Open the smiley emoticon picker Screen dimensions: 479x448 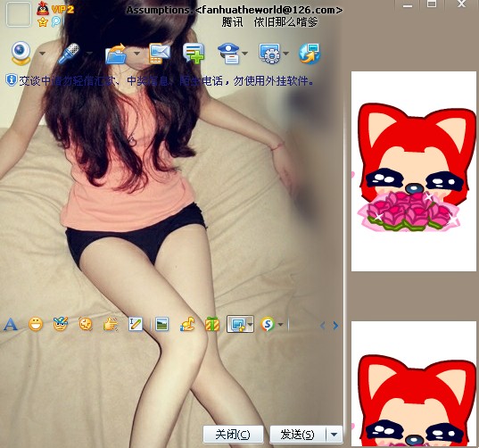pyautogui.click(x=36, y=324)
